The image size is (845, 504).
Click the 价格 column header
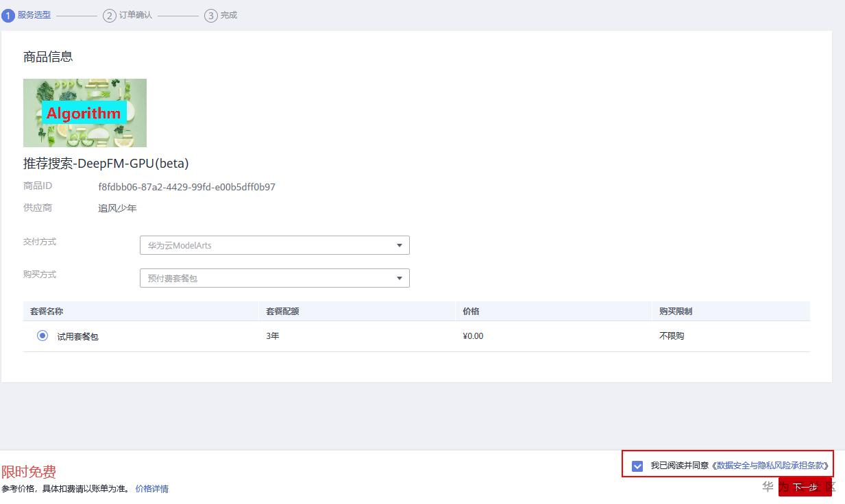point(471,311)
